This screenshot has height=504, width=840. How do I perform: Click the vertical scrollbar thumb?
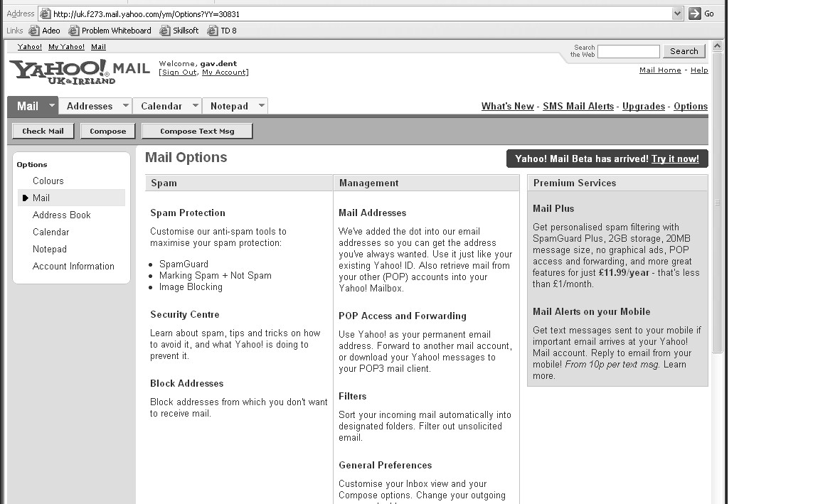[x=718, y=203]
